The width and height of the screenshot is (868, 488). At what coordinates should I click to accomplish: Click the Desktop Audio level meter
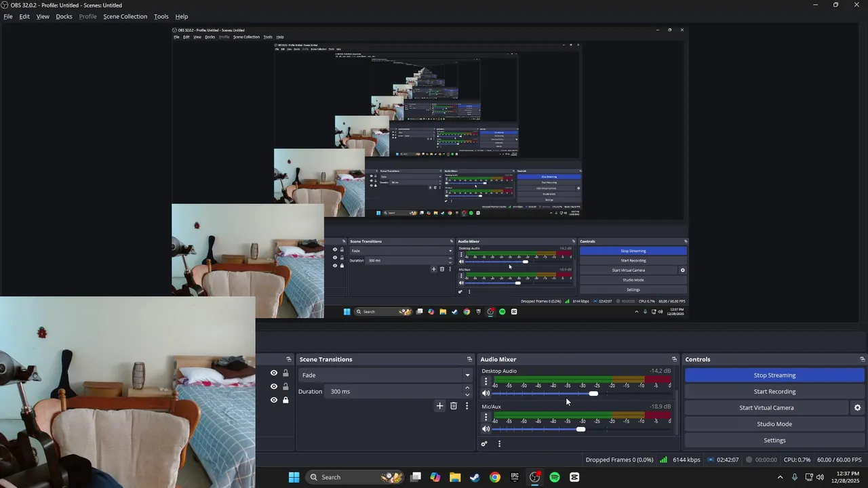tap(582, 379)
